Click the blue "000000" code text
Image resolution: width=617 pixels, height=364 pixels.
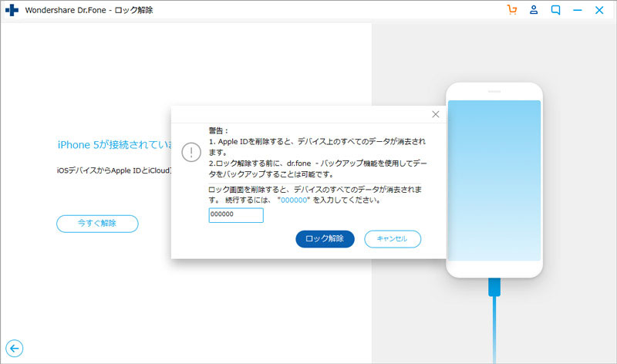coord(294,200)
